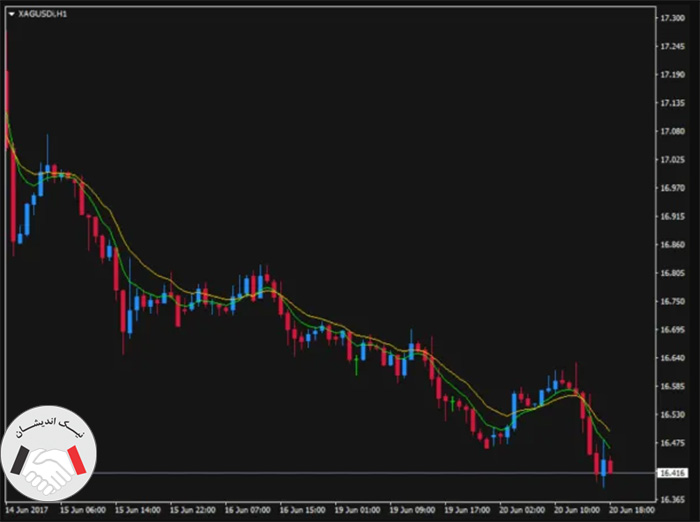Image resolution: width=700 pixels, height=522 pixels.
Task: Click the 20 Jun 18:00 time label
Action: (632, 510)
